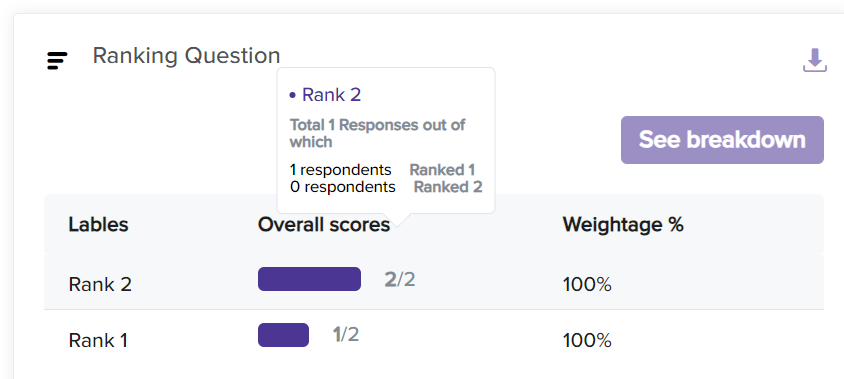Click the Weightage % column header
Viewport: 844px width, 379px height.
pyautogui.click(x=623, y=224)
